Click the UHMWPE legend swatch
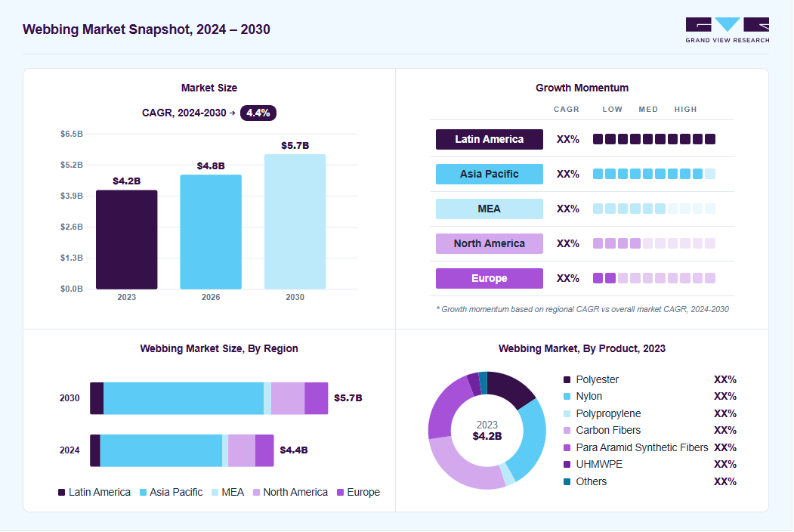The width and height of the screenshot is (794, 532). [567, 464]
